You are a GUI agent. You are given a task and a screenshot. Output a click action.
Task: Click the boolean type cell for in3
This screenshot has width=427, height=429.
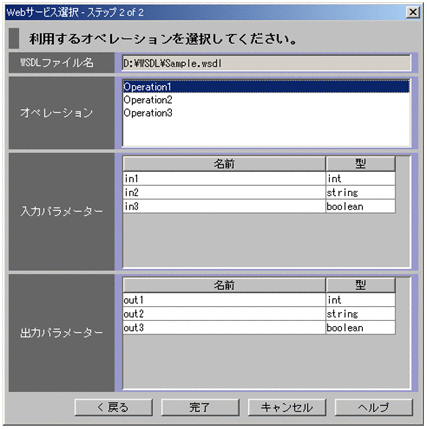coord(360,207)
